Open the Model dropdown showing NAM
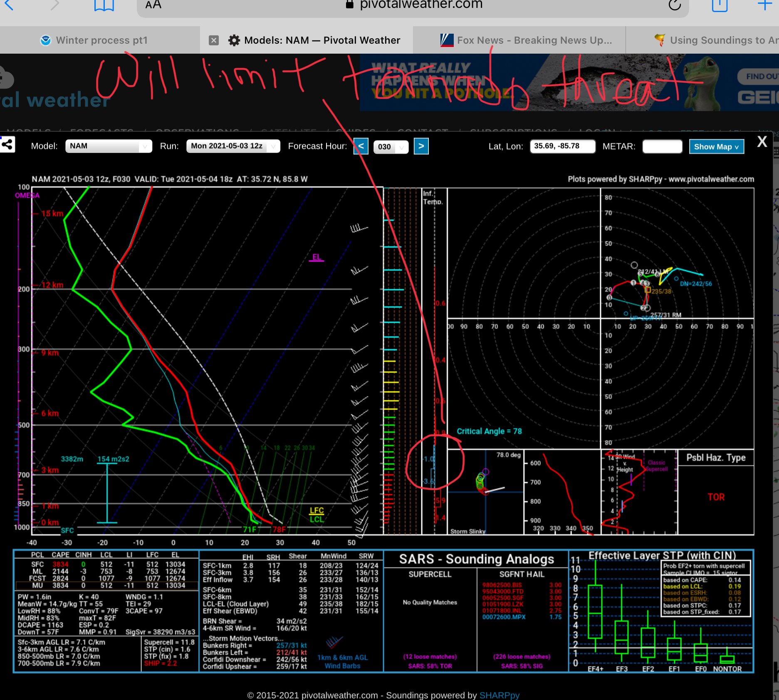 (109, 146)
